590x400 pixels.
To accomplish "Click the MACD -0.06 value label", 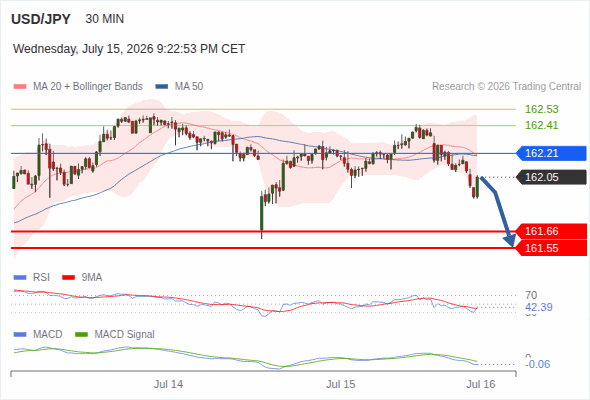I will [538, 364].
